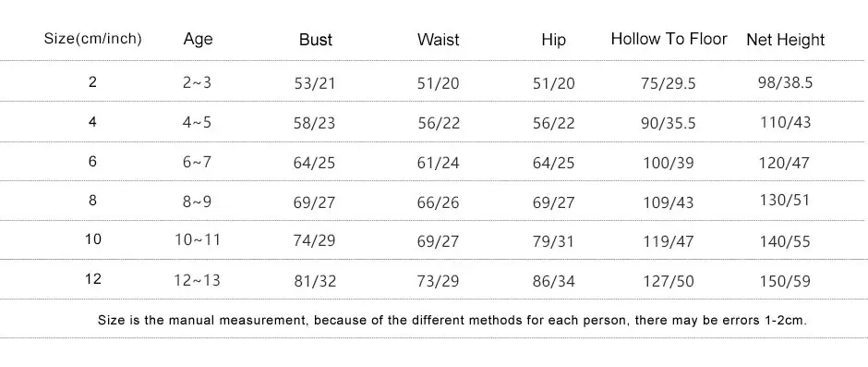
Task: Select bust value 81/32
Action: click(x=315, y=282)
